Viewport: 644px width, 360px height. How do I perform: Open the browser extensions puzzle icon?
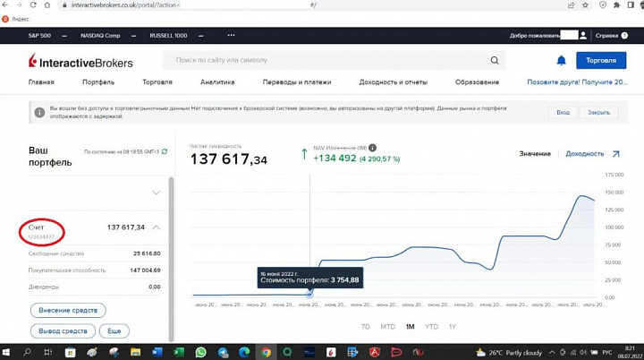point(616,5)
